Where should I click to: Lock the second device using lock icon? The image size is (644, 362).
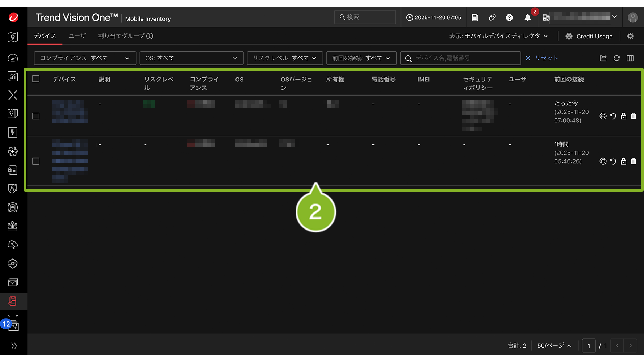click(623, 161)
